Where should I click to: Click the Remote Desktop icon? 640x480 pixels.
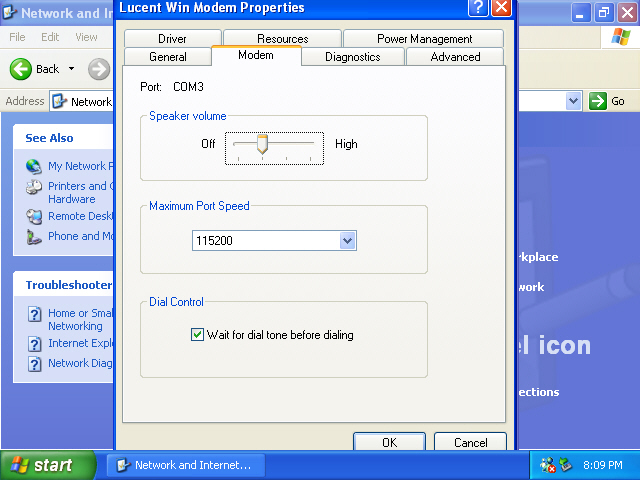point(34,216)
